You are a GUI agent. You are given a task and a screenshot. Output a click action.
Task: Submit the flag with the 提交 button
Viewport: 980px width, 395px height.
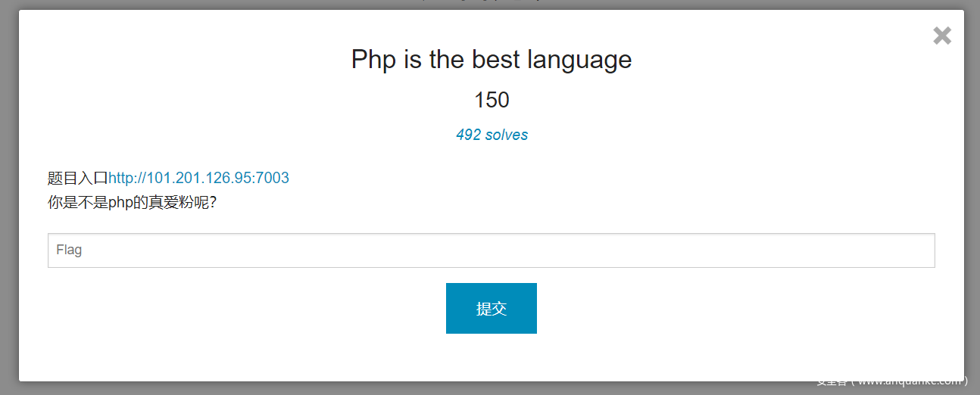491,308
